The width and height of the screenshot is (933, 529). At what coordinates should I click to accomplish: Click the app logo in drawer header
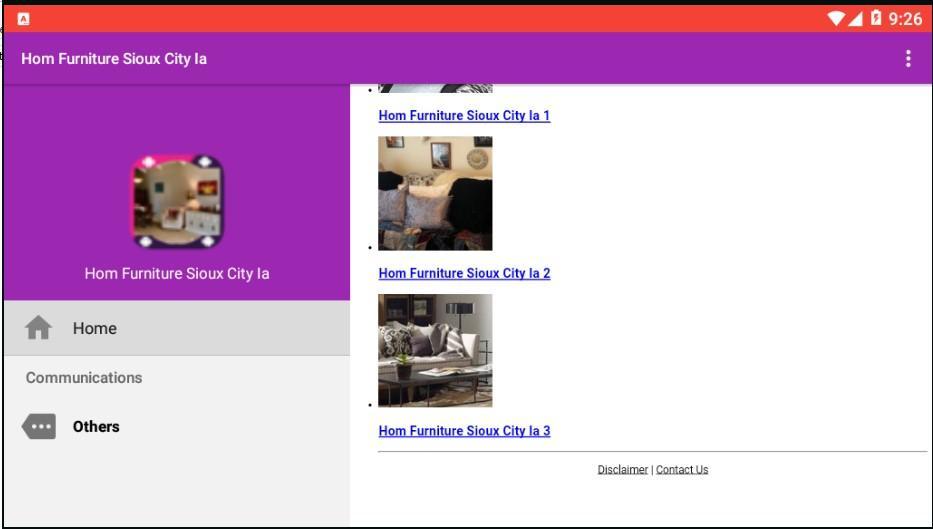pos(177,201)
